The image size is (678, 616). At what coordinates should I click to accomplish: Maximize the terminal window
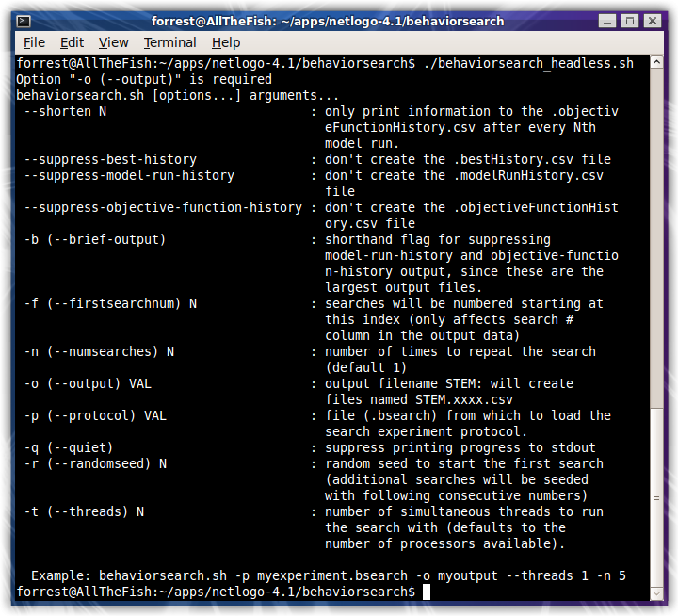click(630, 21)
